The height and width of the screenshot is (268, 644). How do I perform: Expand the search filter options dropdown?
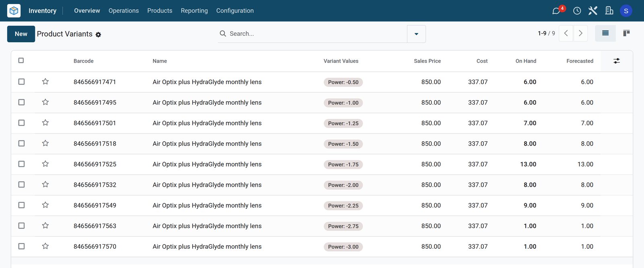click(x=416, y=34)
